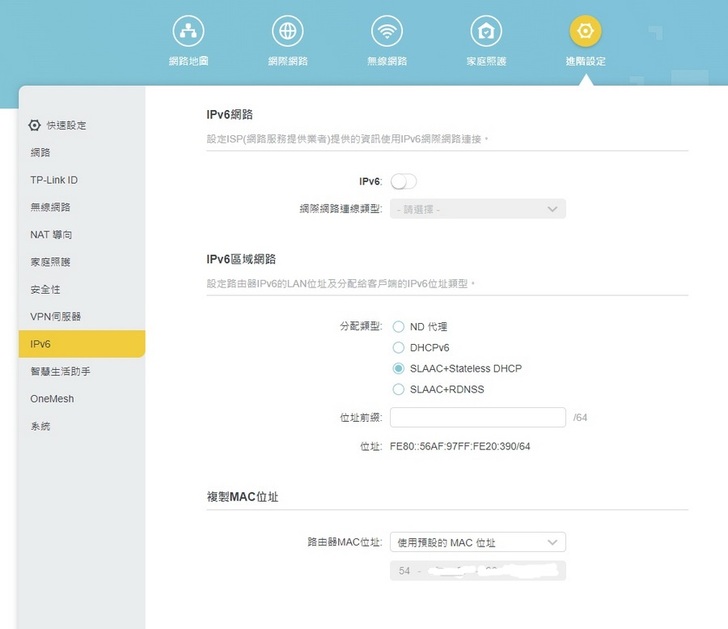The width and height of the screenshot is (728, 629).
Task: Open the 家庭照護 parental controls icon
Action: click(x=486, y=32)
